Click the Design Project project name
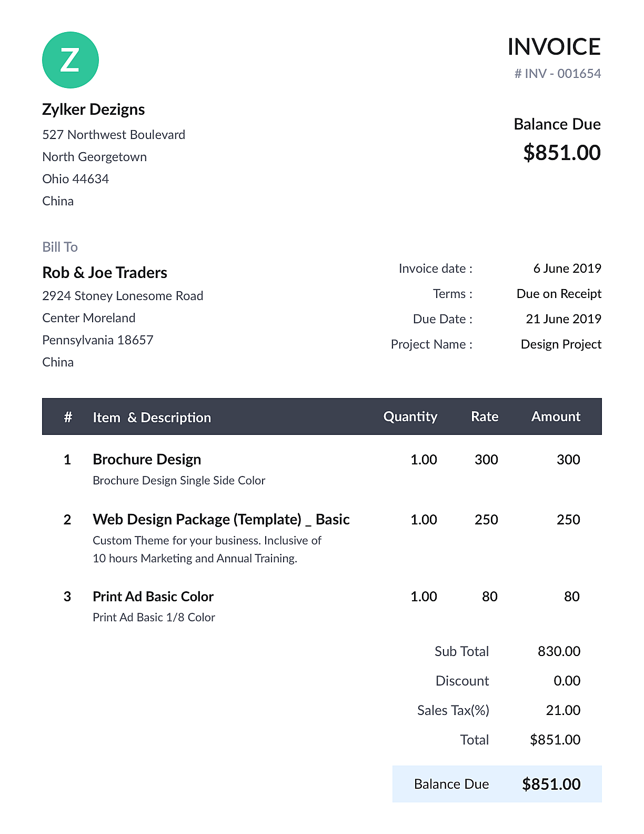 click(560, 344)
